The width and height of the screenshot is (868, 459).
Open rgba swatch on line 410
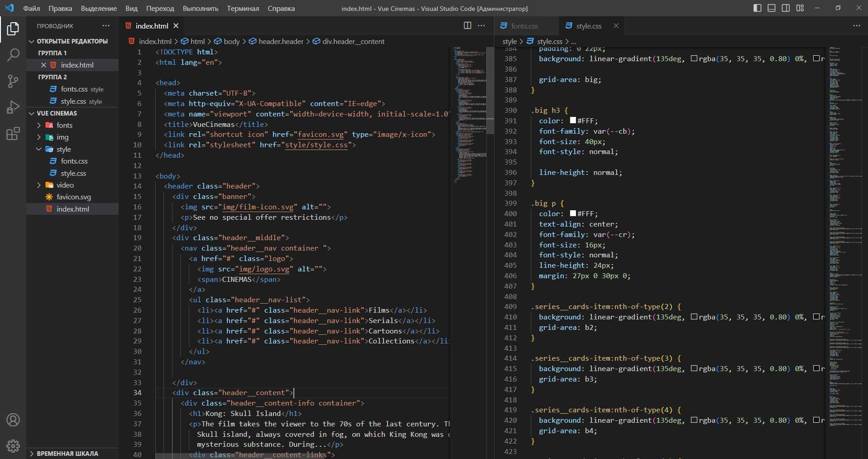click(694, 317)
